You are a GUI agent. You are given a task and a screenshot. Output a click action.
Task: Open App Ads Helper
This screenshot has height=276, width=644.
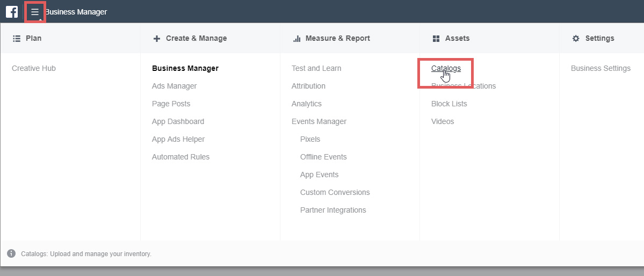tap(178, 139)
